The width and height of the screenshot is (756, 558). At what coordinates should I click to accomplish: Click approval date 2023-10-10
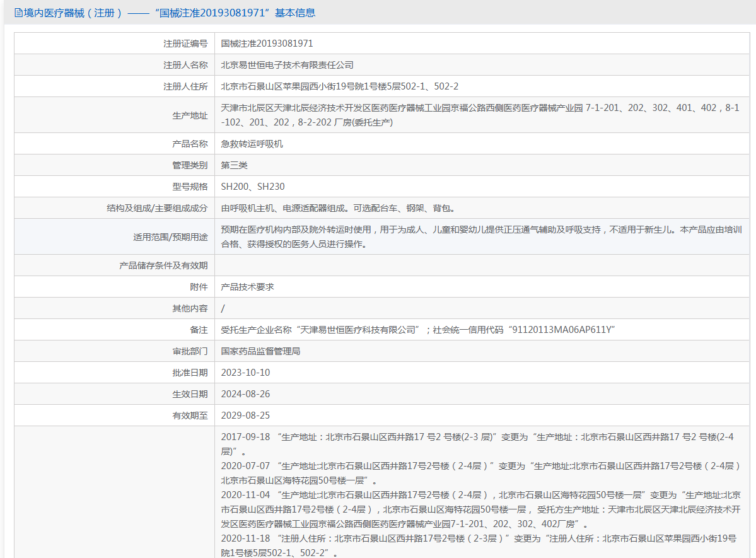[x=245, y=373]
